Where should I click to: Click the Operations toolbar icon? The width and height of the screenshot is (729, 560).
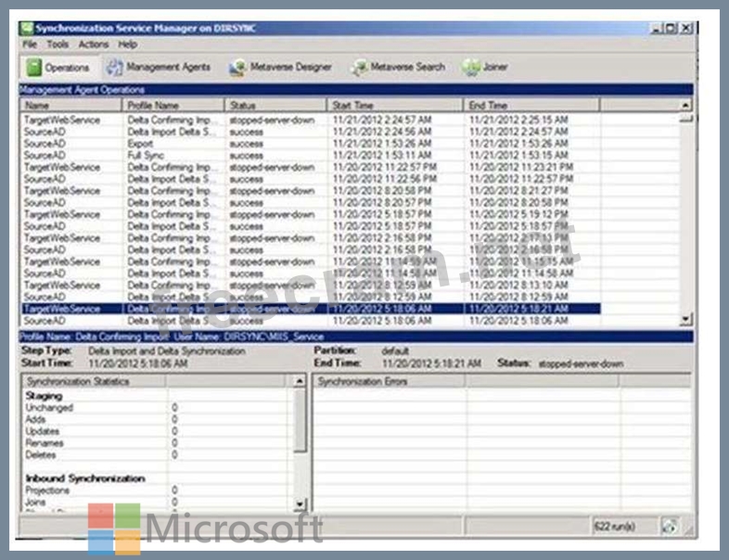tap(35, 68)
